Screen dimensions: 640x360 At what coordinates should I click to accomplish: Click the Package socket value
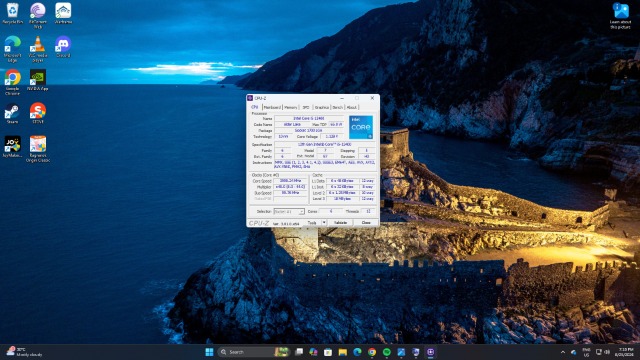309,131
